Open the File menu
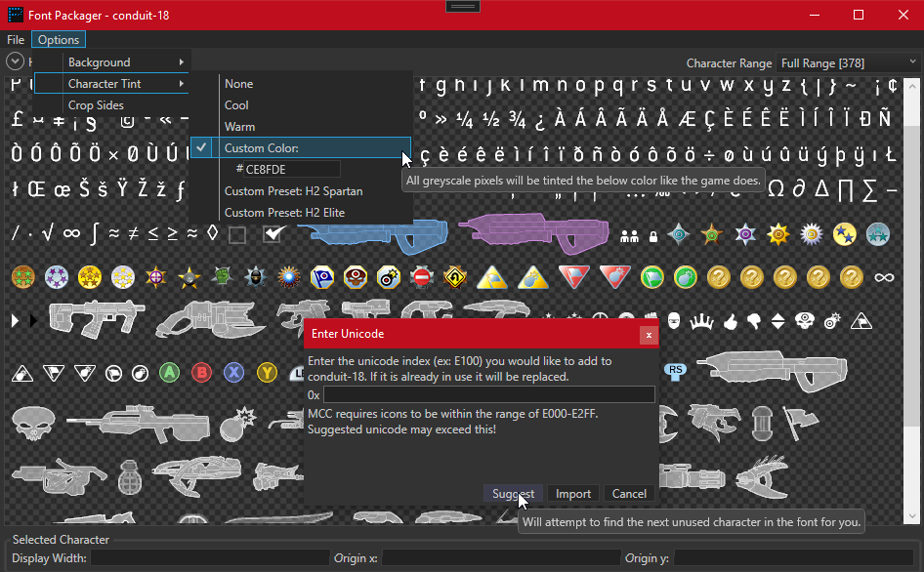The image size is (924, 572). point(16,39)
